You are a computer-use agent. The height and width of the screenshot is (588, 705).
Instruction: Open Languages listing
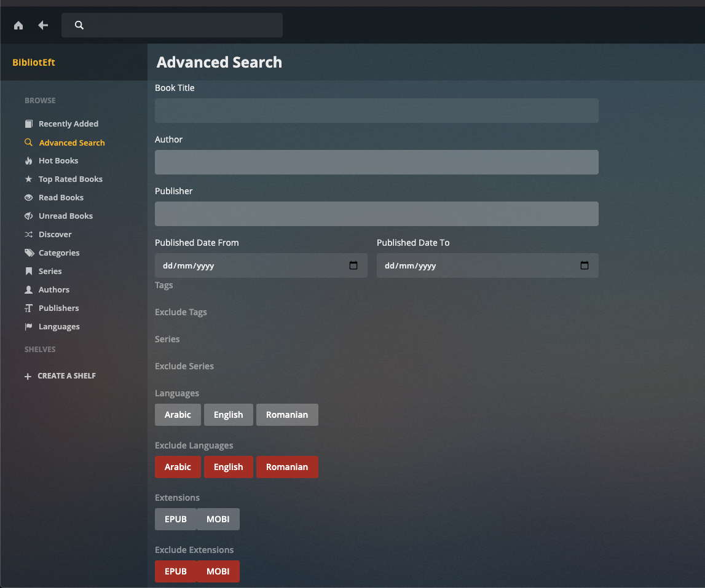tap(59, 327)
